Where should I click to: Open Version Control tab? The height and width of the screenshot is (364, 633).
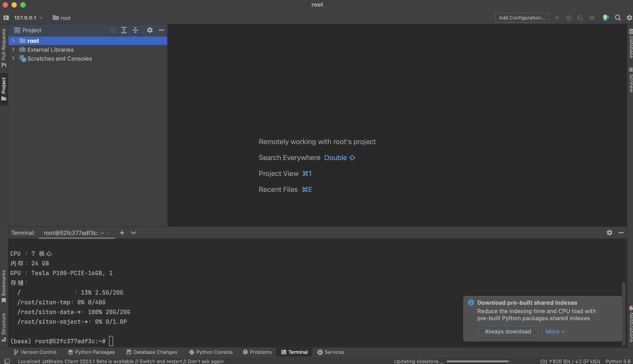click(35, 352)
